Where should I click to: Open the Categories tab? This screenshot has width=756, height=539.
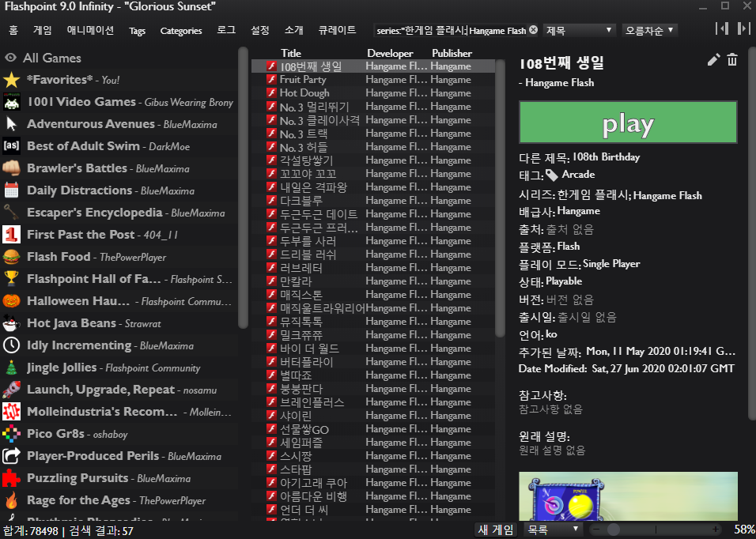[181, 31]
